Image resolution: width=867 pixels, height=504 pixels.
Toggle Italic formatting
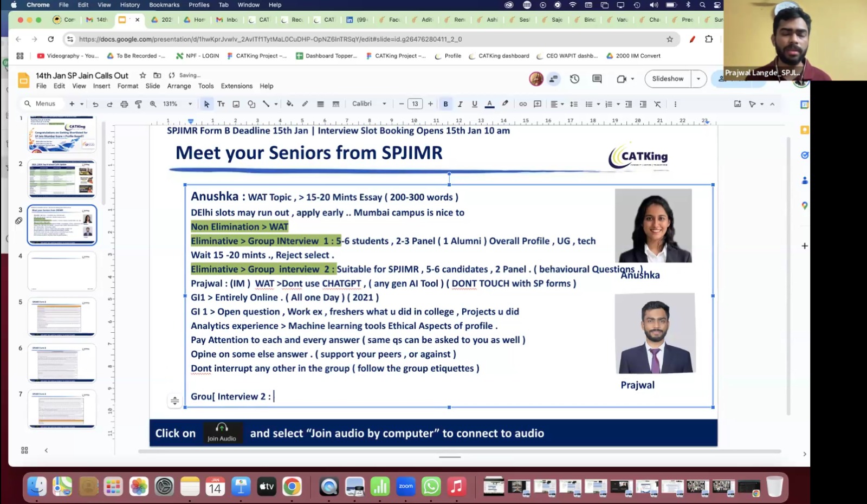click(460, 104)
